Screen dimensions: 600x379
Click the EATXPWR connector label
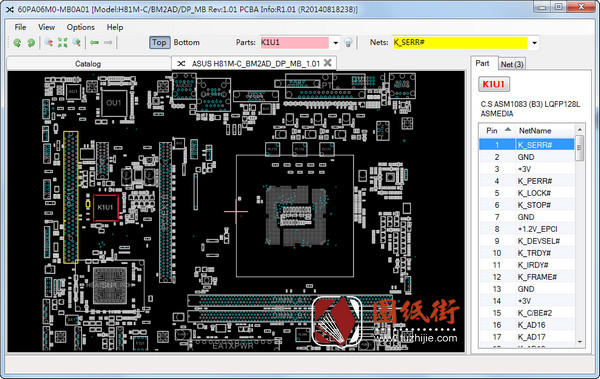click(233, 346)
